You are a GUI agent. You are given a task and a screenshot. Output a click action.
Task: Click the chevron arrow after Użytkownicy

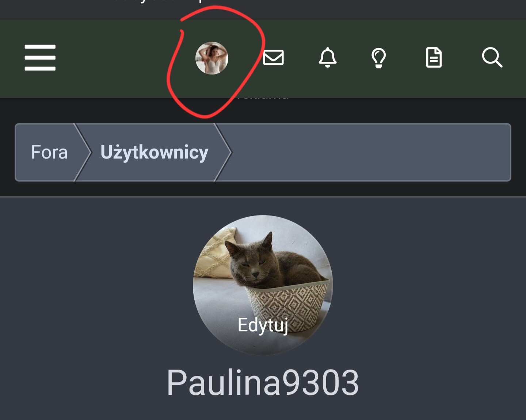click(223, 152)
